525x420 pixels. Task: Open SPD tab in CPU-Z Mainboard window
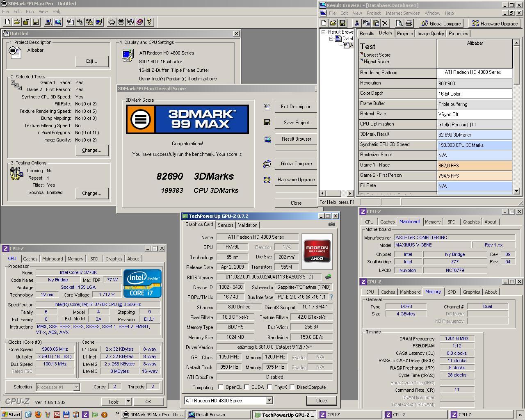[x=452, y=222]
